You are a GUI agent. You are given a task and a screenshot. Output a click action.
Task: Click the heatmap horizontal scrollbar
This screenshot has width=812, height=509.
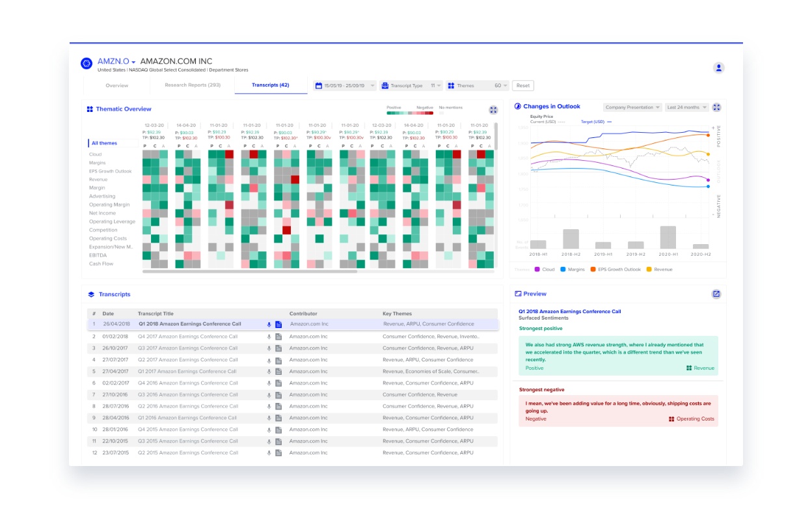tap(250, 271)
